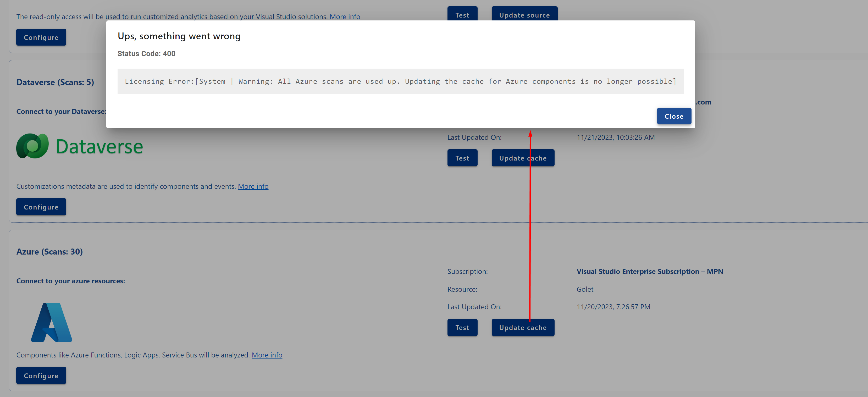
Task: Open More info link about customizations metadata
Action: (253, 186)
